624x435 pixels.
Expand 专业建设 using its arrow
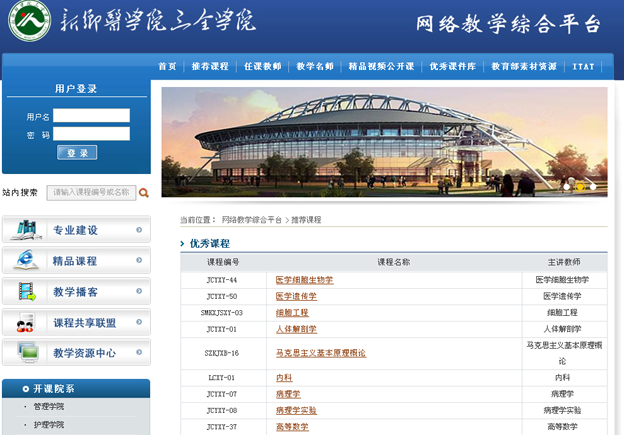tap(139, 230)
